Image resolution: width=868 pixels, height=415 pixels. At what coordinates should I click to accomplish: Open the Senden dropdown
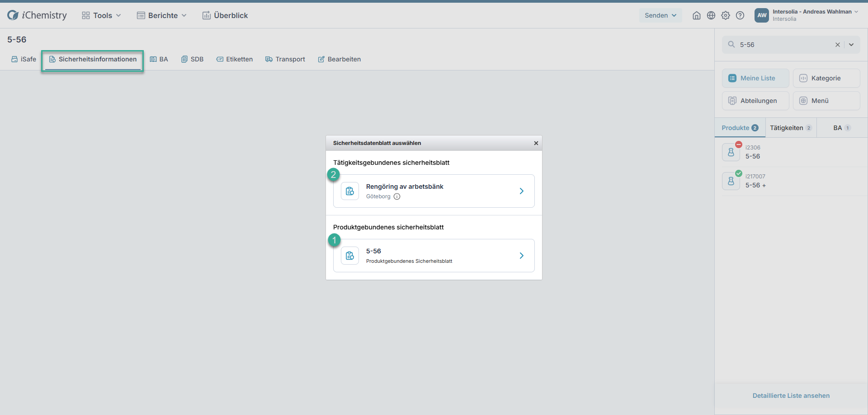point(660,15)
